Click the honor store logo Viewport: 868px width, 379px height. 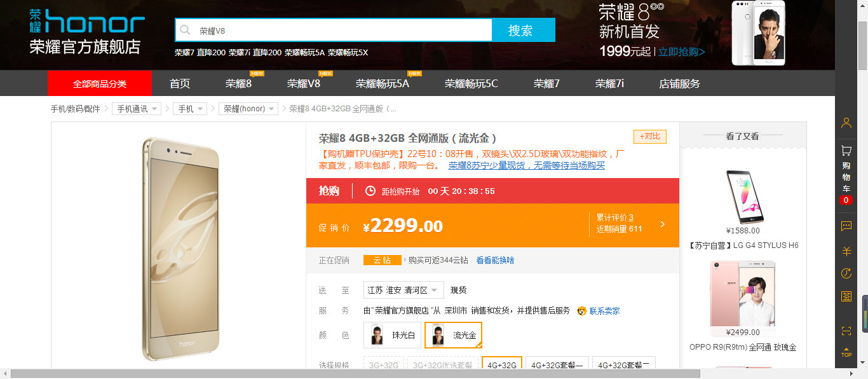(x=87, y=32)
